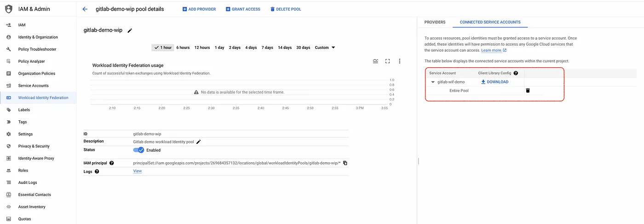This screenshot has width=644, height=224.
Task: Collapse the gitlab-wif-demo service account row
Action: [433, 82]
